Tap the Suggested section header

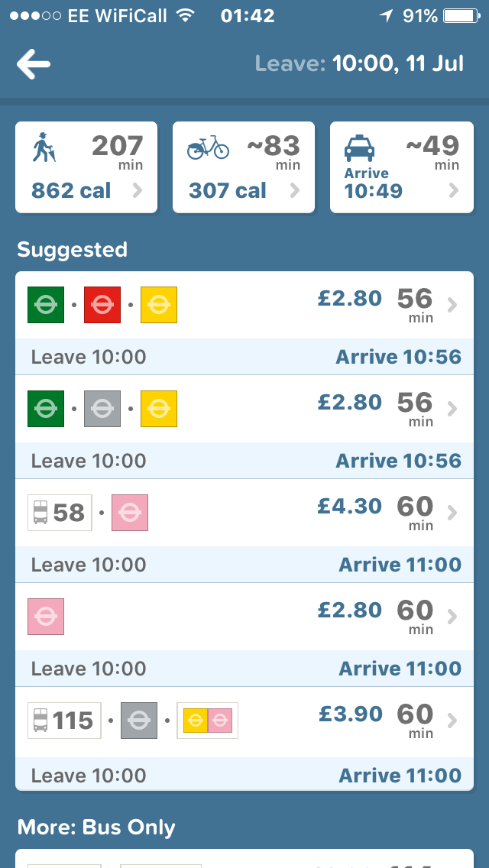point(72,250)
